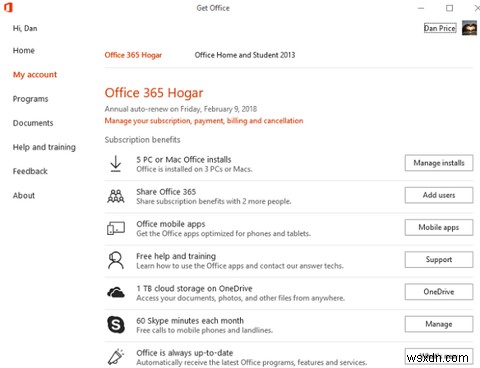Screen dimensions: 480x368
Task: Click the Support button
Action: pyautogui.click(x=439, y=260)
